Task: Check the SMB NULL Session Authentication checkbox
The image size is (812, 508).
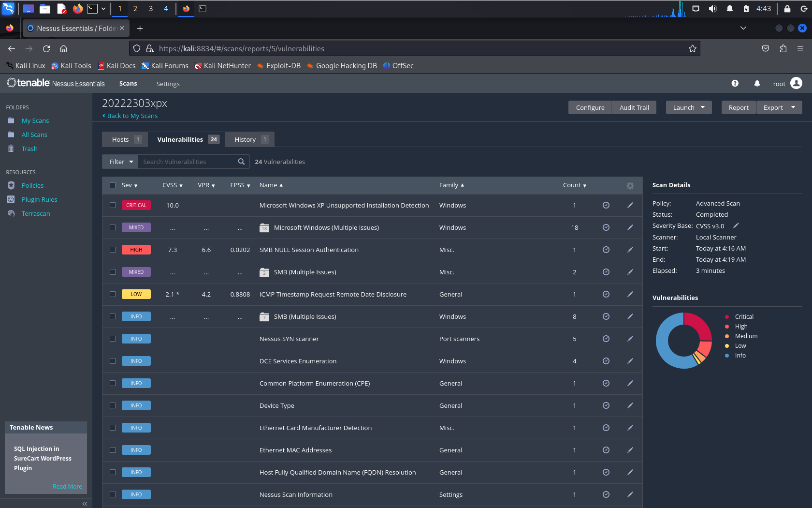Action: 113,250
